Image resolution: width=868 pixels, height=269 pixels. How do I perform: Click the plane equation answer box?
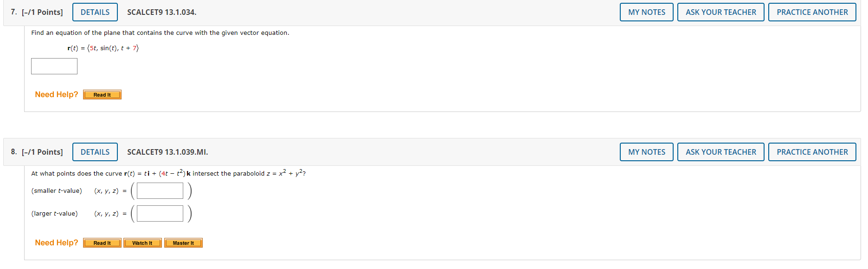[54, 66]
